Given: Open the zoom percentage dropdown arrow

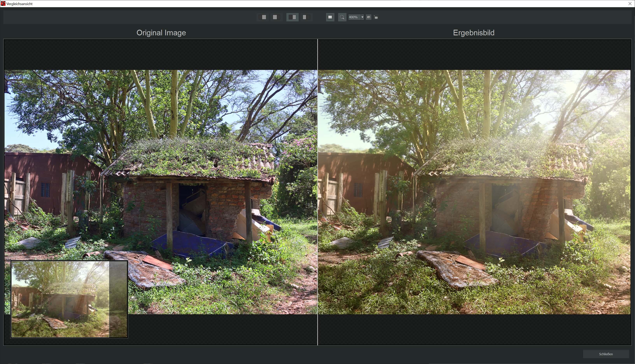Looking at the screenshot, I should tap(362, 17).
